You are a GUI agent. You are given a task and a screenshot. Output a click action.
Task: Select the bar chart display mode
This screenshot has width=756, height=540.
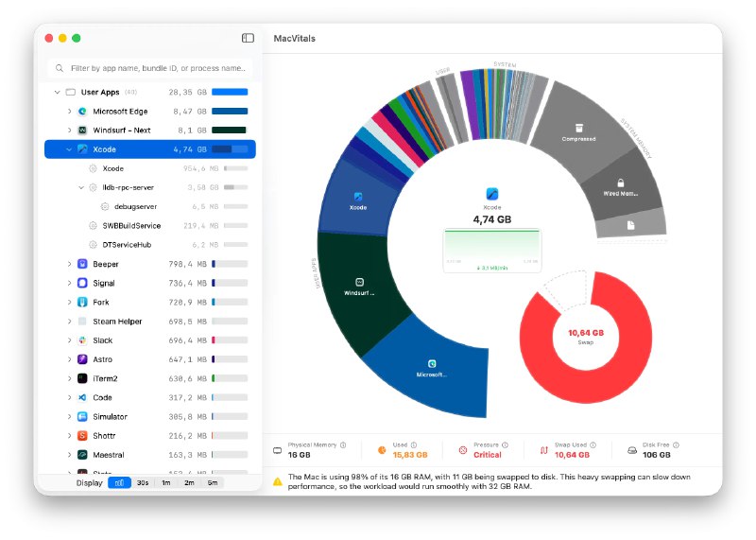[119, 482]
